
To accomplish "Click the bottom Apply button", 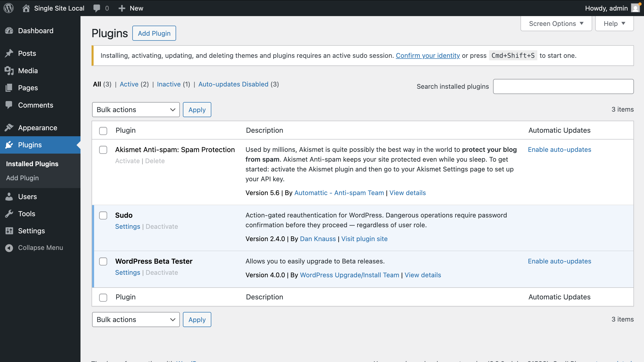I will (197, 320).
